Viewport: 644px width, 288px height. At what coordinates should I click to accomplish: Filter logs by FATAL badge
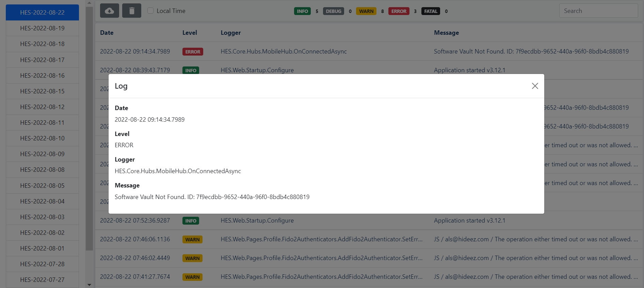(430, 11)
